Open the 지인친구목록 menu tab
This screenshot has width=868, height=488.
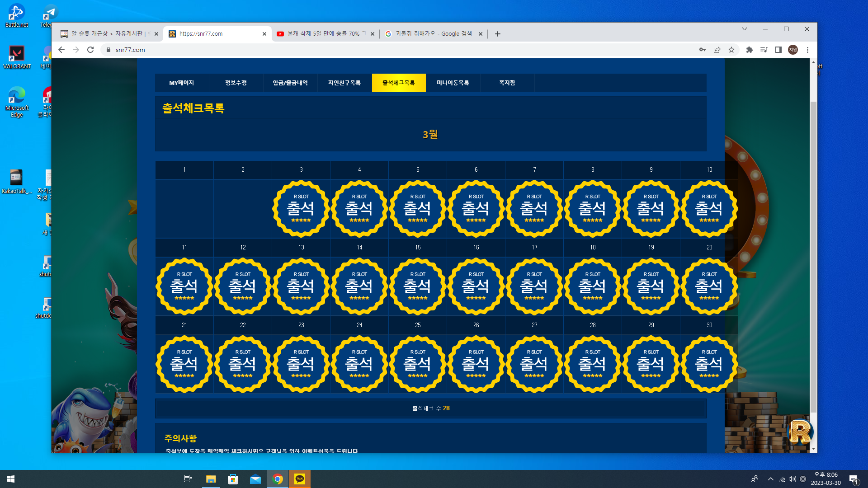tap(344, 83)
